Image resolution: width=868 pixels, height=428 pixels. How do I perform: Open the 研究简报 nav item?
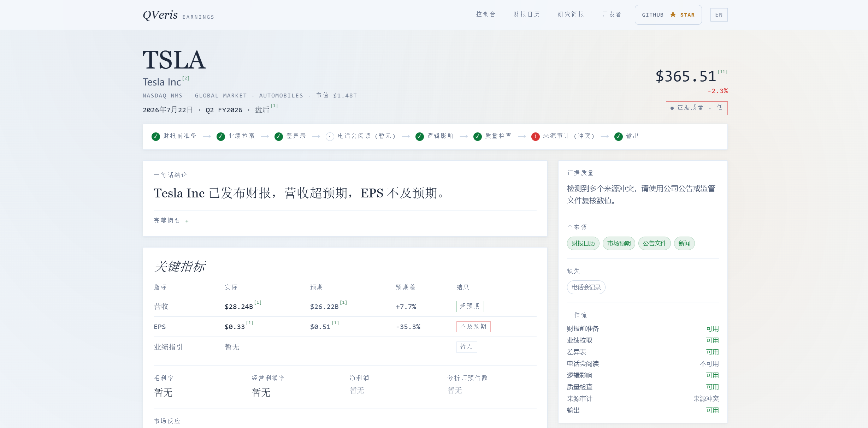coord(571,14)
